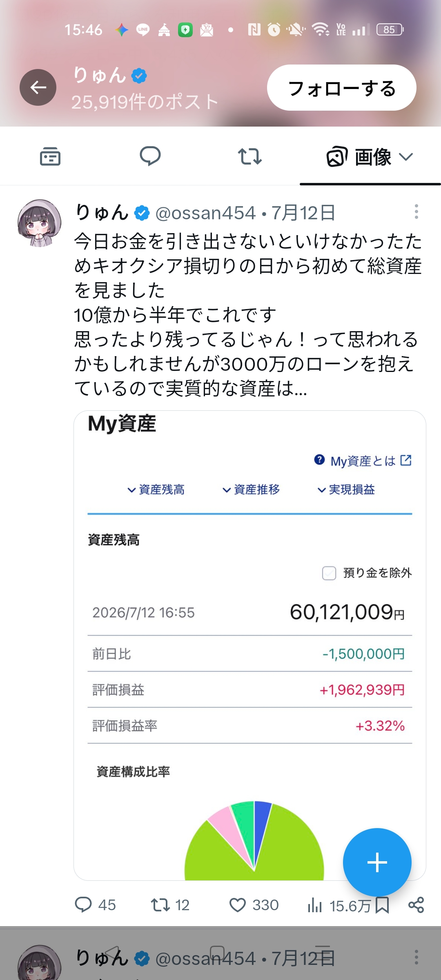Bookmark the first post
The image size is (441, 980).
382,905
